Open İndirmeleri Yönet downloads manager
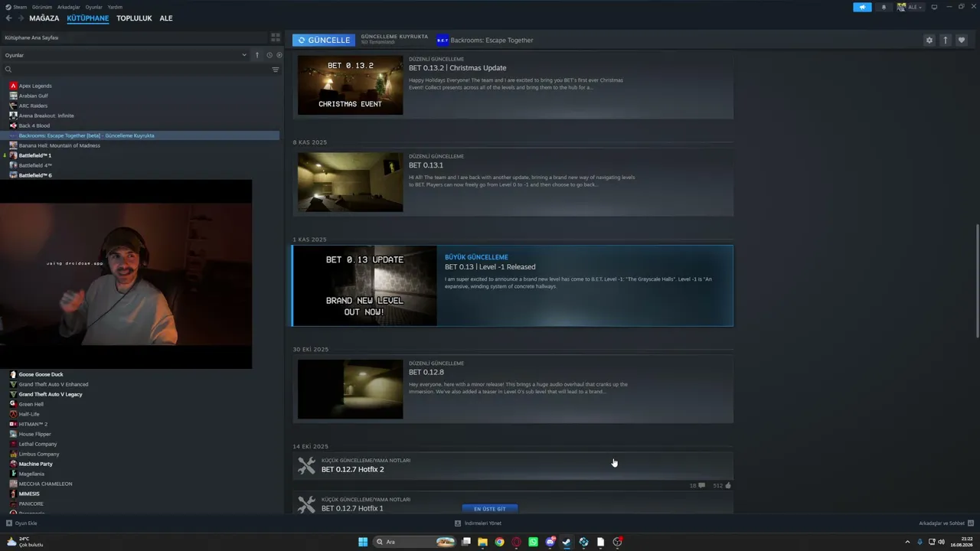 point(478,523)
